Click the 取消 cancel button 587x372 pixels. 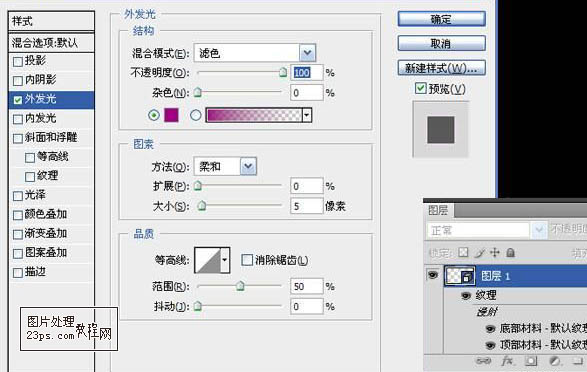coord(441,43)
